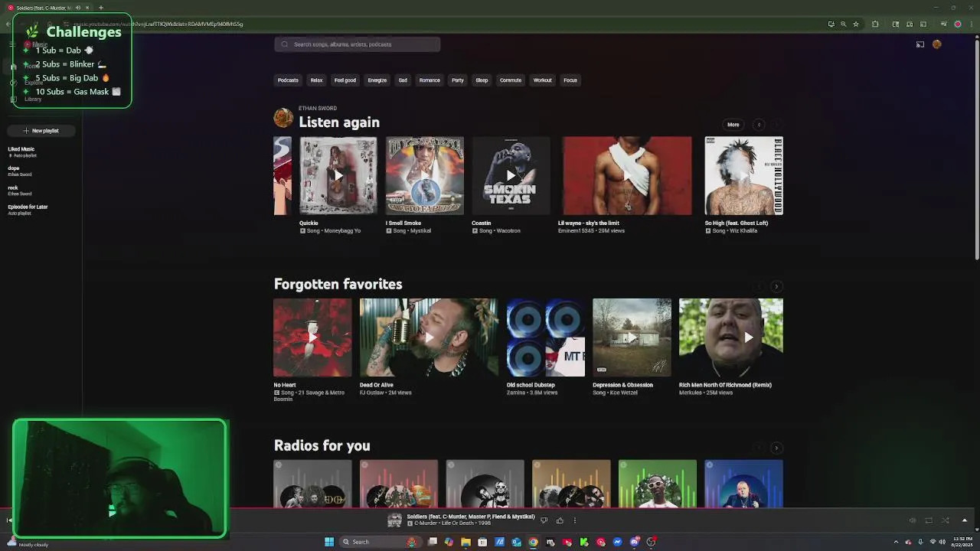This screenshot has width=980, height=551.
Task: Play Lil wayne sky's the limit video
Action: click(x=627, y=176)
